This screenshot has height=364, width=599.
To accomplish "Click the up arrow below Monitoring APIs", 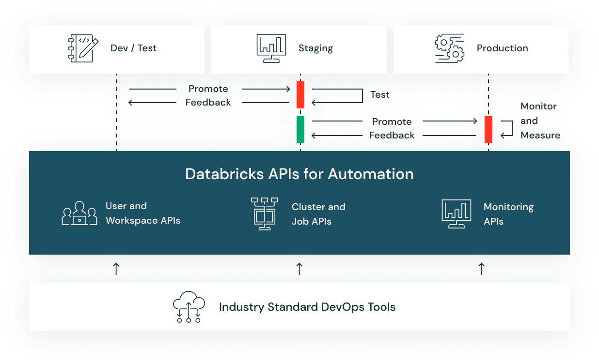I will [x=481, y=269].
